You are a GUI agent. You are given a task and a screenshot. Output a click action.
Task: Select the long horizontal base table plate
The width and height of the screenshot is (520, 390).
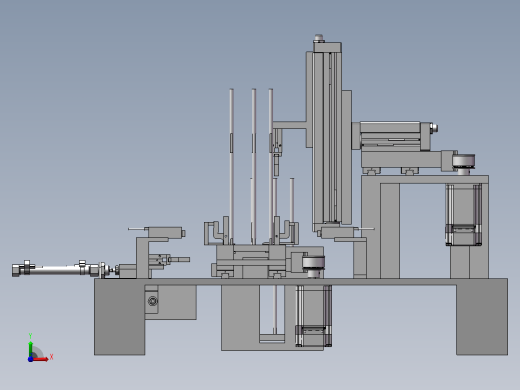coord(301,282)
